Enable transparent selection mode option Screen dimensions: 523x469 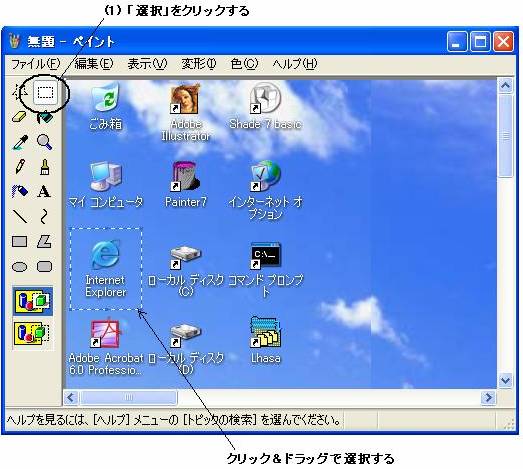tap(33, 334)
